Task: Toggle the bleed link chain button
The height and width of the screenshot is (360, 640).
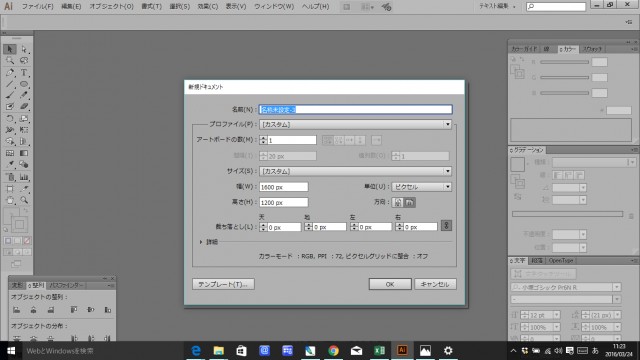Action: click(x=446, y=226)
